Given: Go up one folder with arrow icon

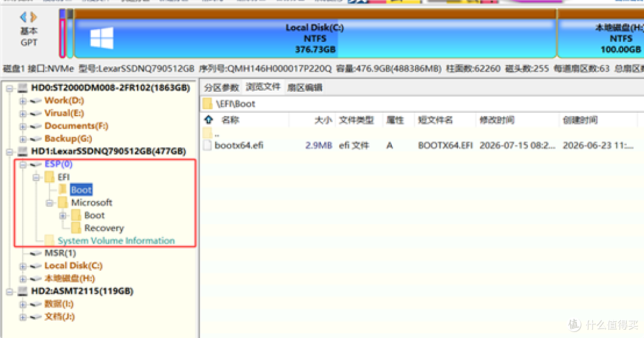Looking at the screenshot, I should (x=209, y=120).
